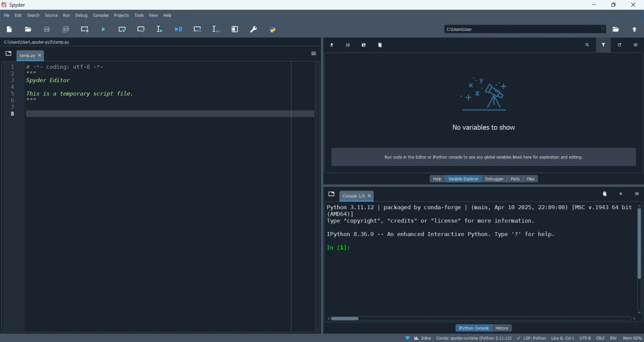Switch to the Help pane tab
Viewport: 644px width, 342px height.
(x=437, y=178)
